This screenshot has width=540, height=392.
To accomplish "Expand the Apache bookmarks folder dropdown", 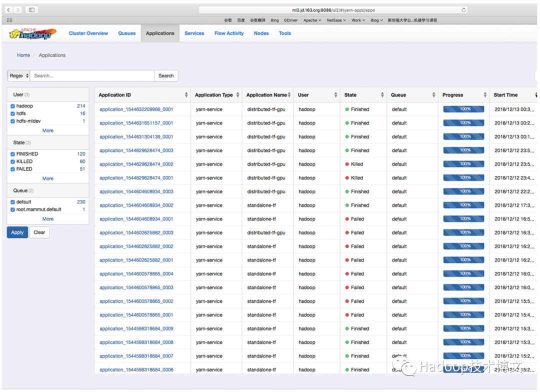I will [312, 20].
